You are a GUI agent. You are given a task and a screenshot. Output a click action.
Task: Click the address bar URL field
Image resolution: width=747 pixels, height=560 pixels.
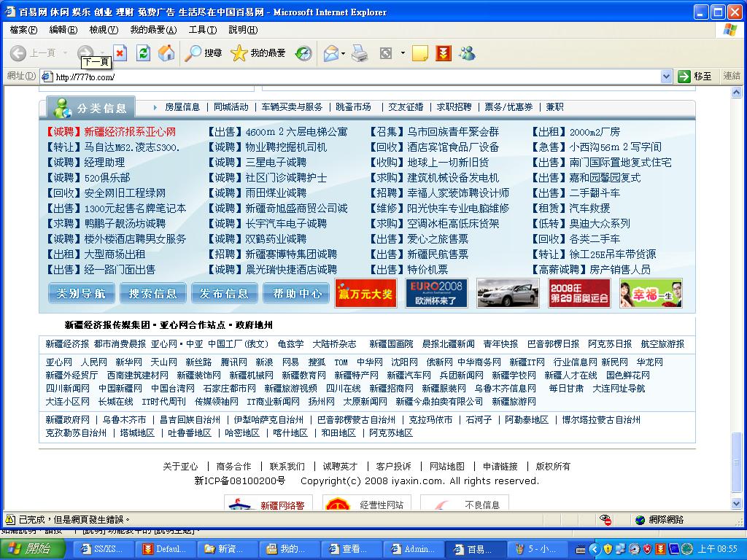[356, 76]
